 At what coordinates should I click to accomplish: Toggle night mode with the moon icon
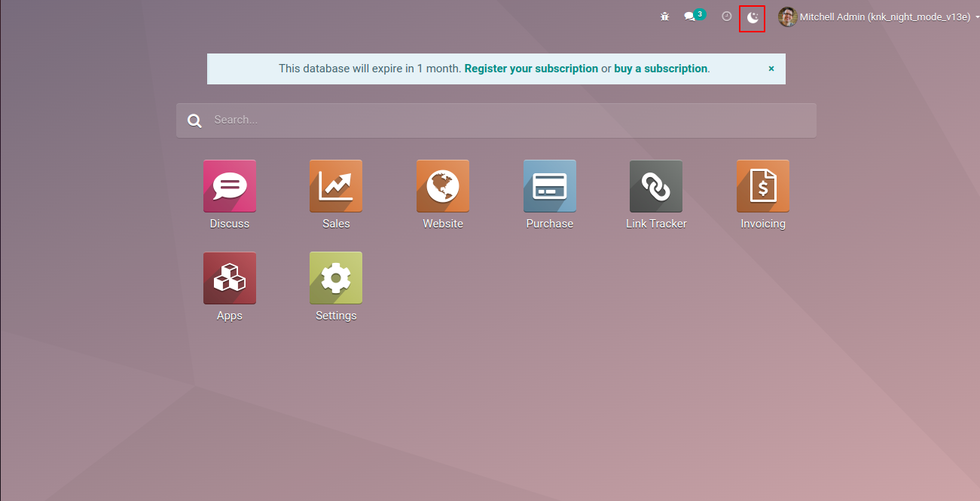point(753,17)
